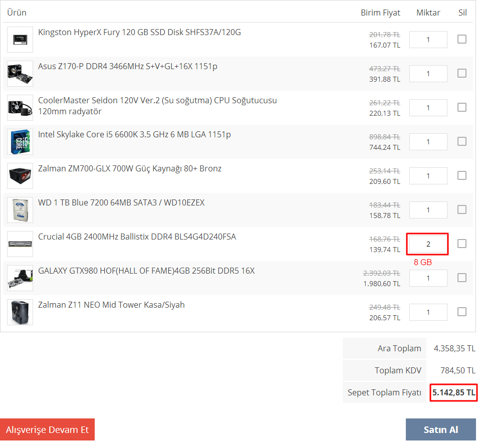Select price 139,74 TL for Crucial RAM

click(x=385, y=250)
